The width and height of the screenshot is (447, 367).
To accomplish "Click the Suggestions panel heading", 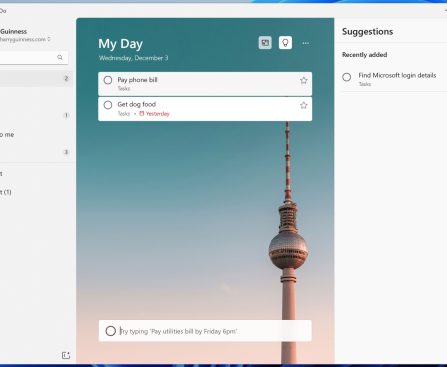I will point(367,32).
